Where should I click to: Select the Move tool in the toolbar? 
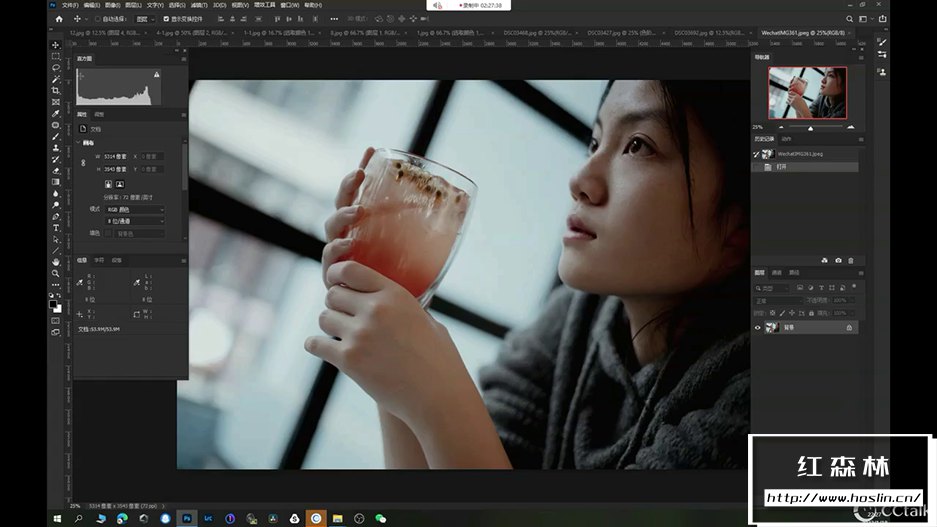coord(56,44)
